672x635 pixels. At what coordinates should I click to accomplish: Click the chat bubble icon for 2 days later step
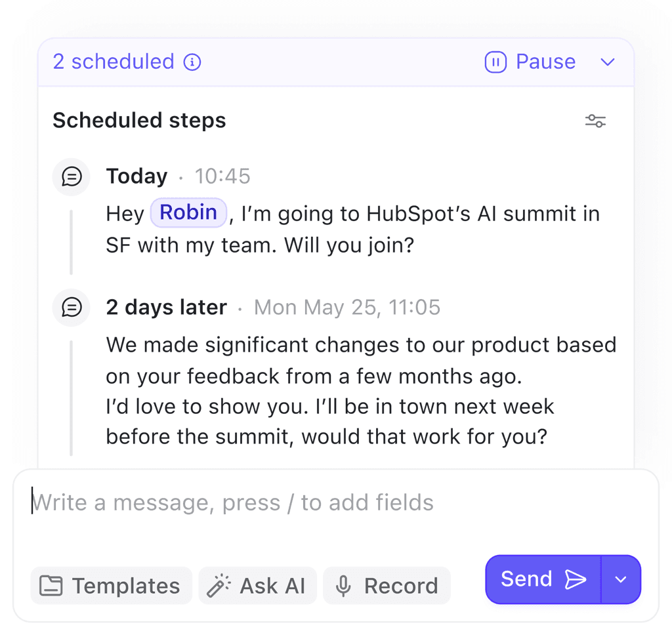click(x=71, y=308)
